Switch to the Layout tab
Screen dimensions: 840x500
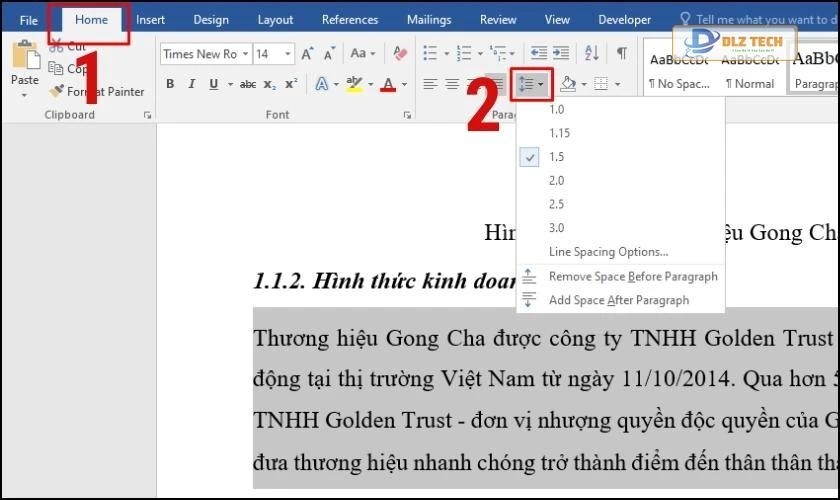coord(275,20)
